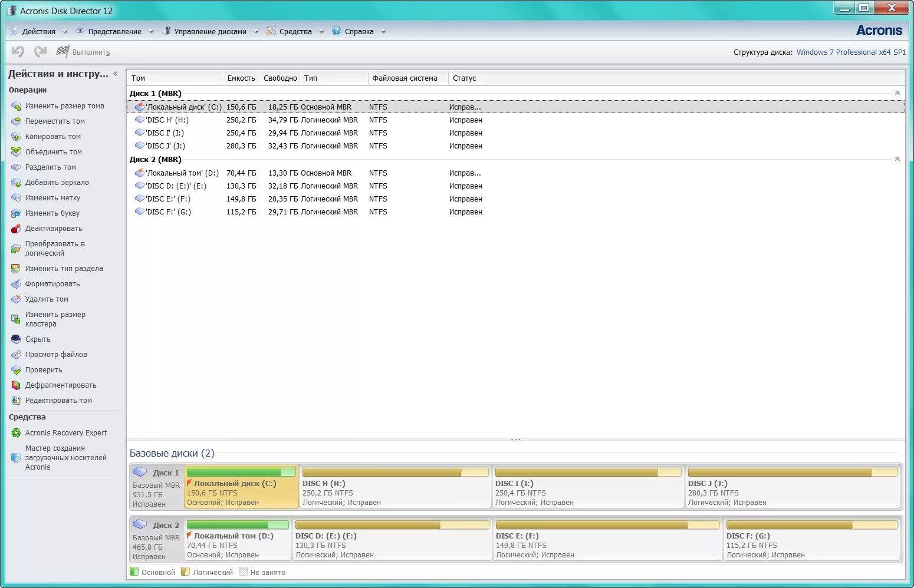Click the Windows 7 Professional x64 SP1 link
Screen dimensions: 914x588
pos(851,52)
